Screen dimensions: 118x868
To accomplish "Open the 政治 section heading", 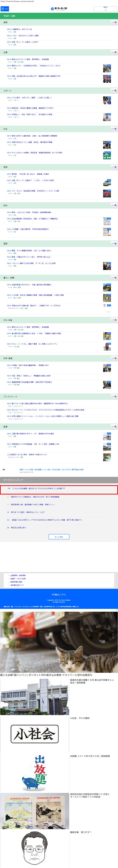I will [x=5, y=205].
